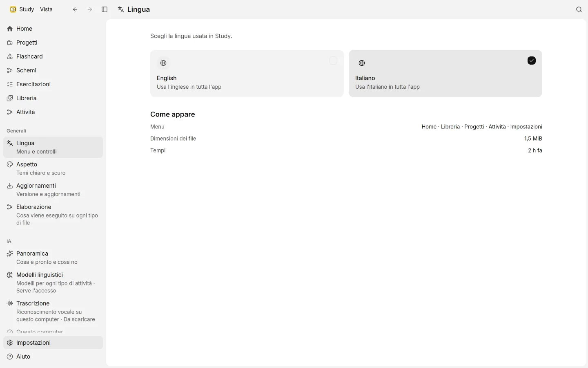Toggle the sidebar panel icon
This screenshot has height=368, width=588.
click(105, 9)
